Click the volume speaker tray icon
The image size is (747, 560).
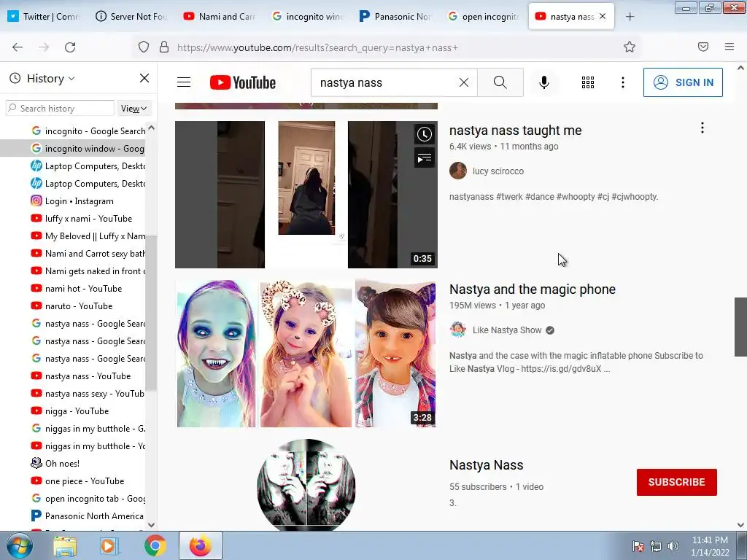(673, 546)
